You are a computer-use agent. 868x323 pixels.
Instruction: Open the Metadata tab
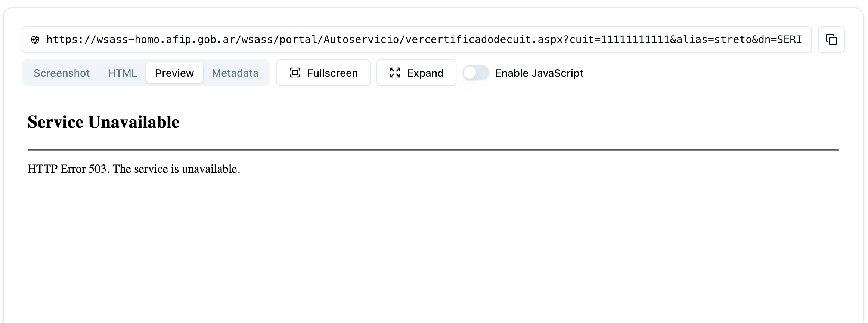235,73
